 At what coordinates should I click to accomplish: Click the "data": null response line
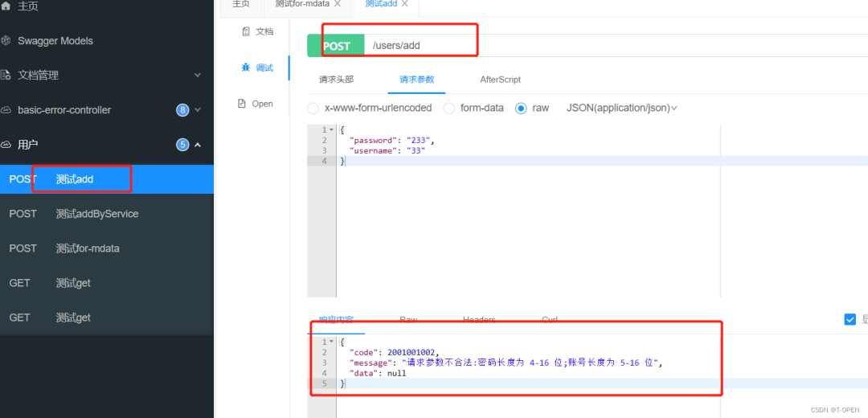point(378,373)
